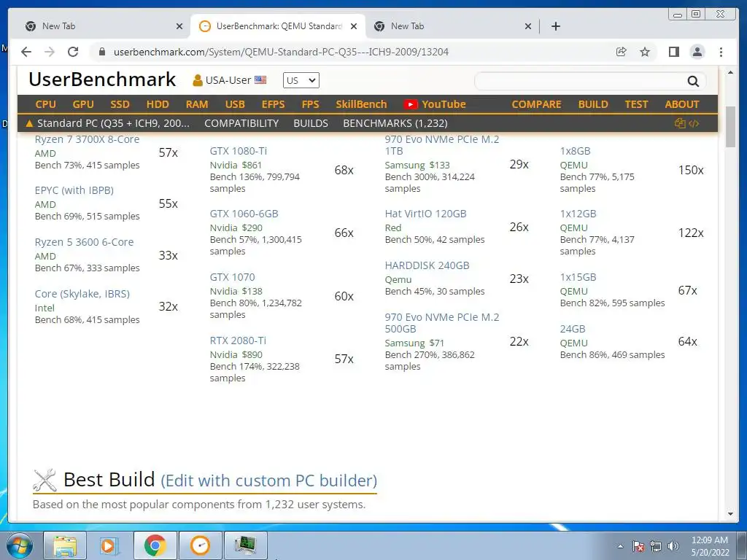Open the USB menu
Screen dimensions: 747x560
click(235, 104)
